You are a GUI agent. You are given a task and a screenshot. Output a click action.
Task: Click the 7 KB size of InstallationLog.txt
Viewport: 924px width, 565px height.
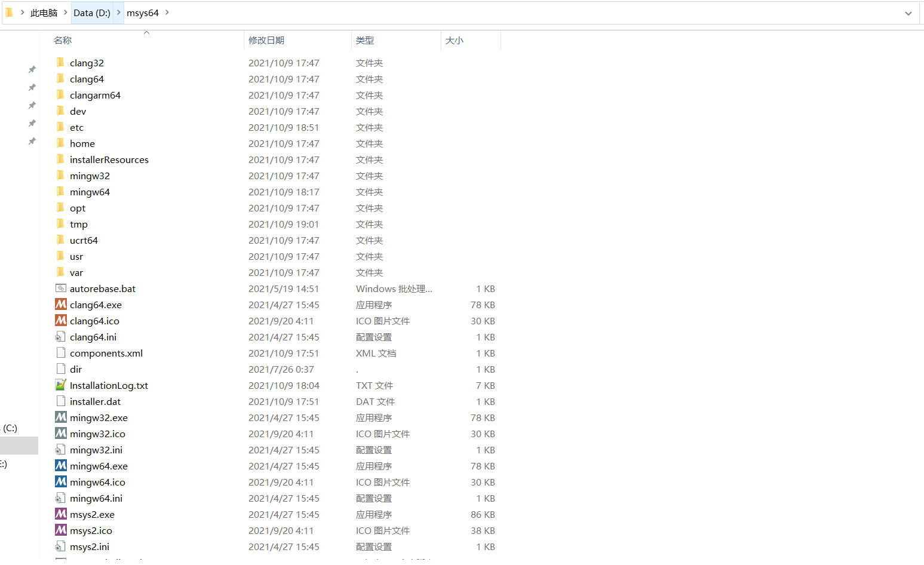tap(486, 385)
